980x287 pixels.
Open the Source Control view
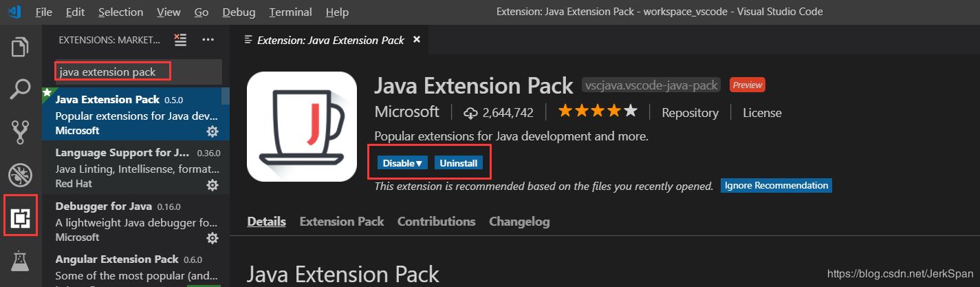pos(21,131)
